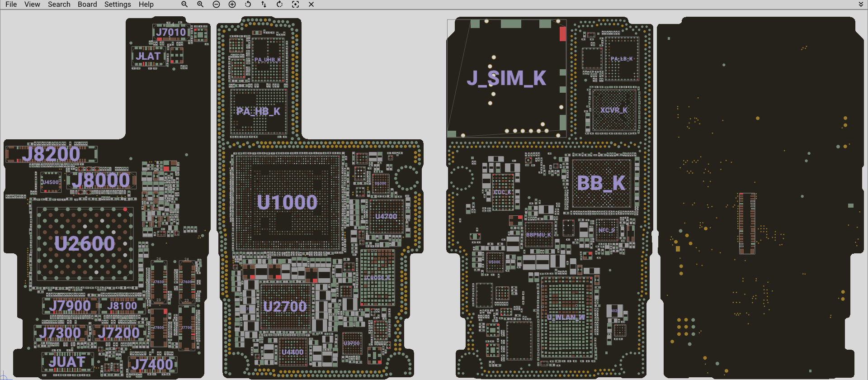The image size is (868, 380).
Task: Click the plain magnifier search icon
Action: 184,4
